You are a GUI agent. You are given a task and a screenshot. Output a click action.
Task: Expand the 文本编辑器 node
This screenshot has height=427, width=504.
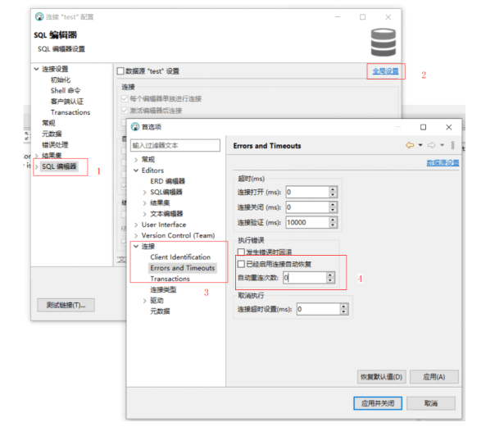144,214
